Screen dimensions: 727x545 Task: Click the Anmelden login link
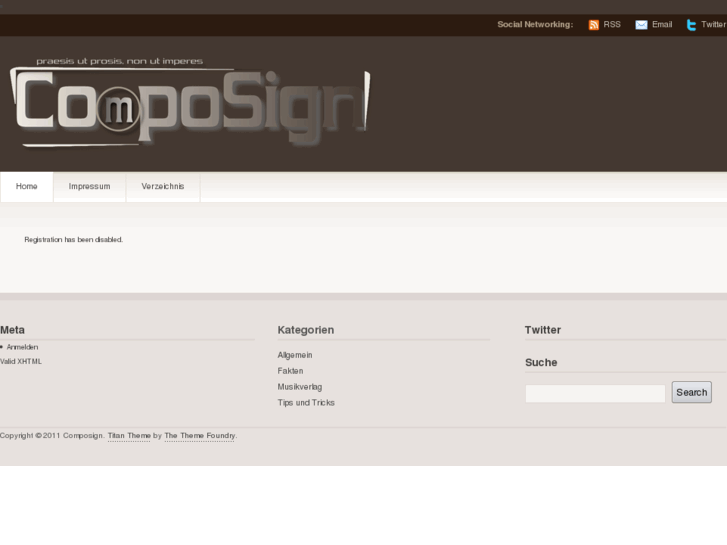pos(22,347)
